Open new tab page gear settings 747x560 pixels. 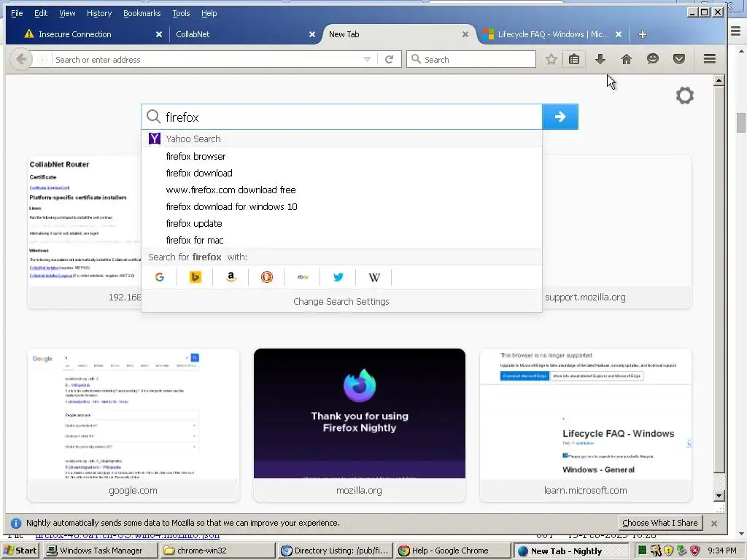click(684, 96)
